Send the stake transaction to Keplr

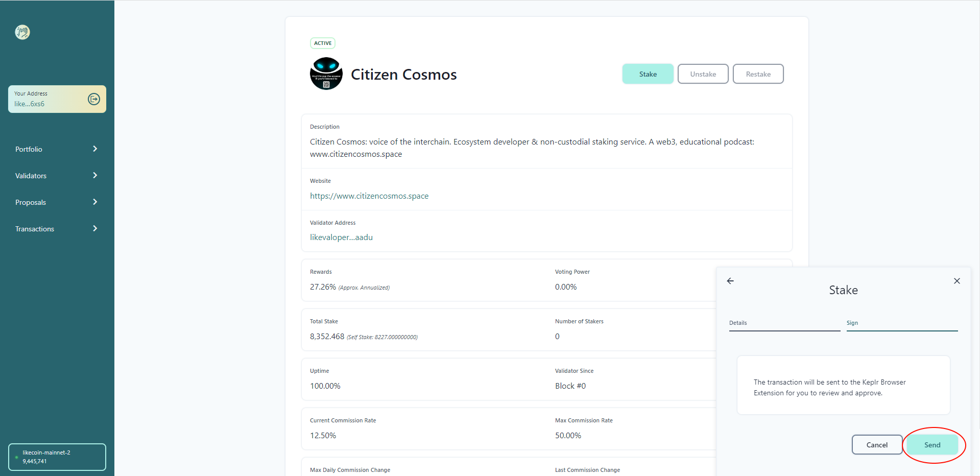coord(933,445)
